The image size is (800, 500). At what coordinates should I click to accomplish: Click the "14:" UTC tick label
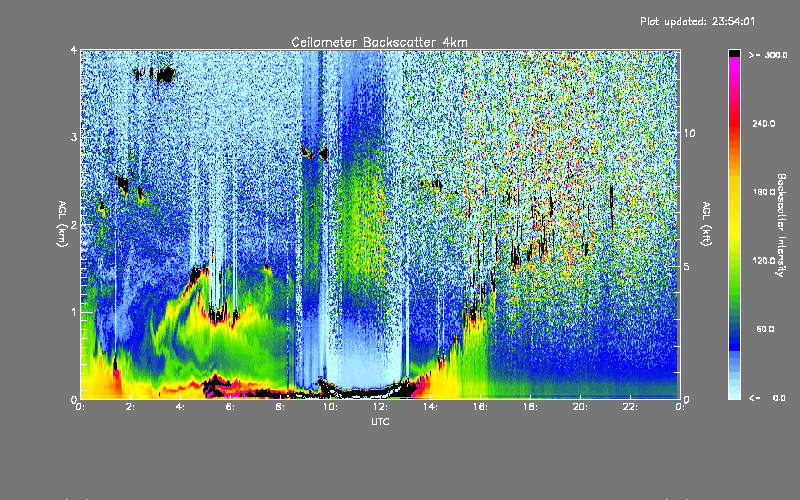[430, 407]
